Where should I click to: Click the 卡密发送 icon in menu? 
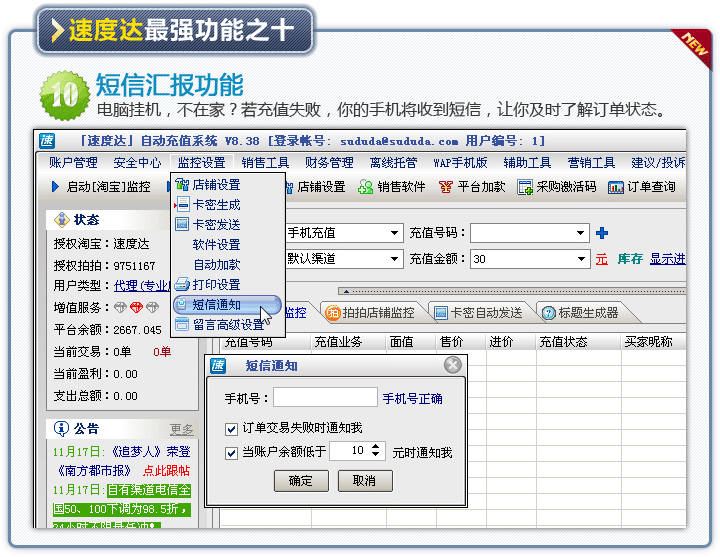coord(182,224)
